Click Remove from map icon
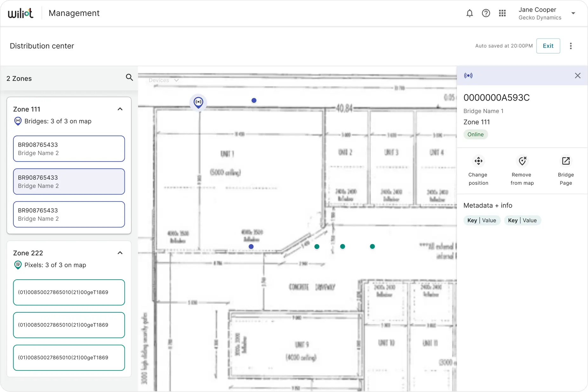The width and height of the screenshot is (588, 392). click(x=522, y=161)
